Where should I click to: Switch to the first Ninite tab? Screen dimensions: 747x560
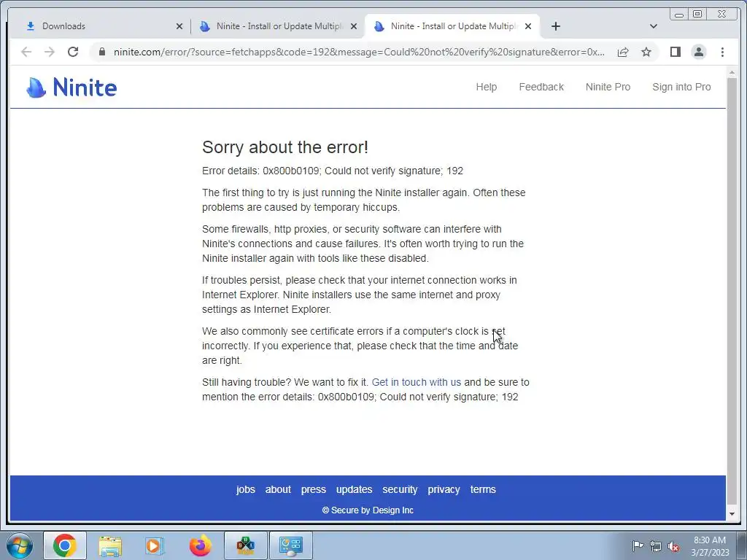pos(278,26)
